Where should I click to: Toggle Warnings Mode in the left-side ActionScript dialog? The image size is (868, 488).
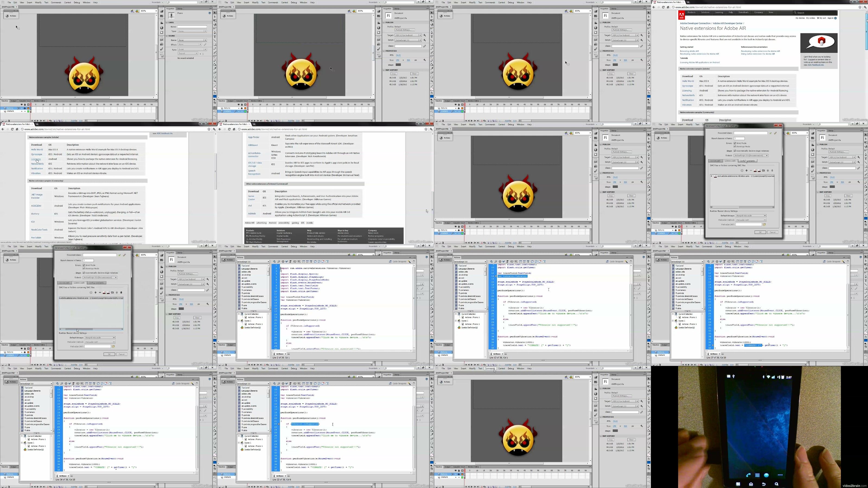tap(84, 268)
